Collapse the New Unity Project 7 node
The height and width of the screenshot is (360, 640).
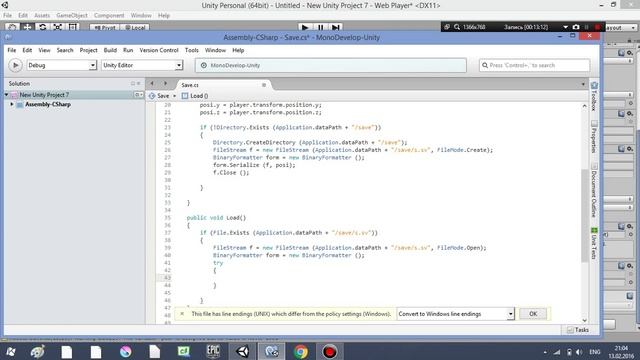pos(7,95)
